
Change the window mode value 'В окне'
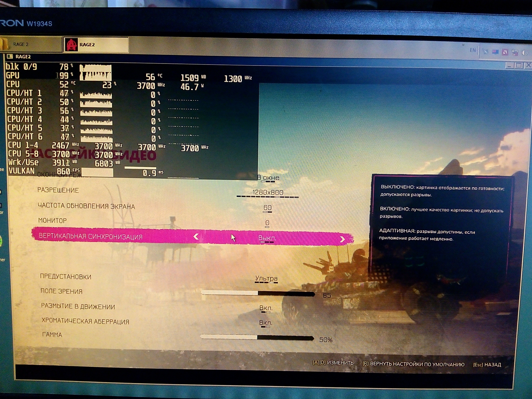[x=268, y=178]
